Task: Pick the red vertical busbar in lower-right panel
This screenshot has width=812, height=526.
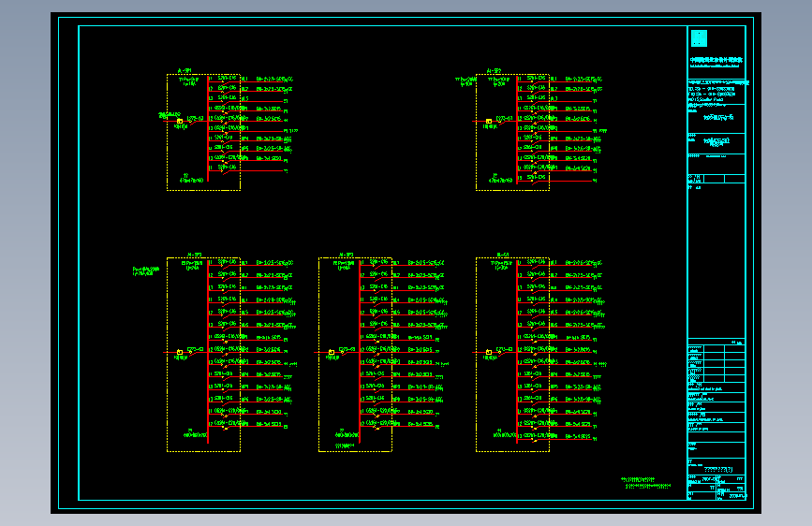Action: tap(517, 352)
